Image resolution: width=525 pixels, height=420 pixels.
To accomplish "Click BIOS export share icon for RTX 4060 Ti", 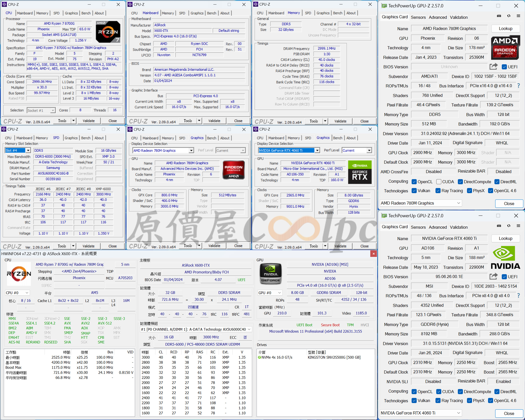I will tap(493, 276).
